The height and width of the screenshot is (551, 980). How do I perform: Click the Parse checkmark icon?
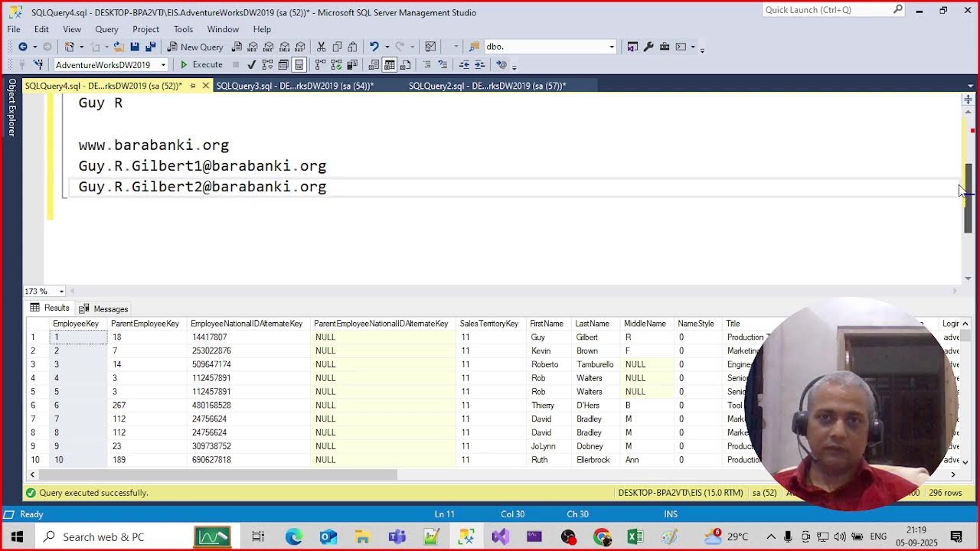[x=251, y=65]
